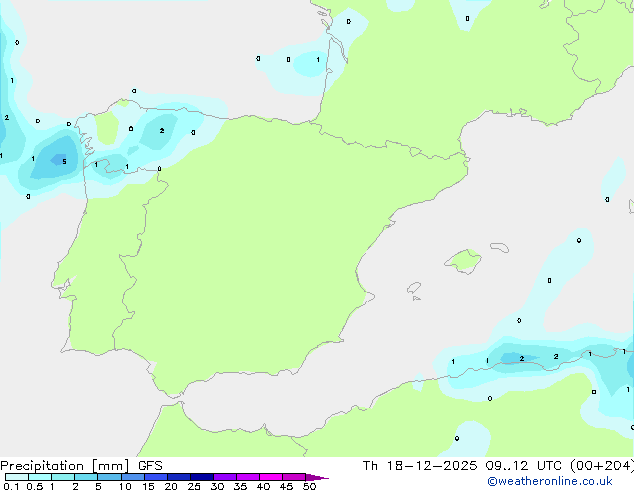Viewport: 634px width, 490px height.
Task: Click the '35' legend scale label
Action: (240, 486)
